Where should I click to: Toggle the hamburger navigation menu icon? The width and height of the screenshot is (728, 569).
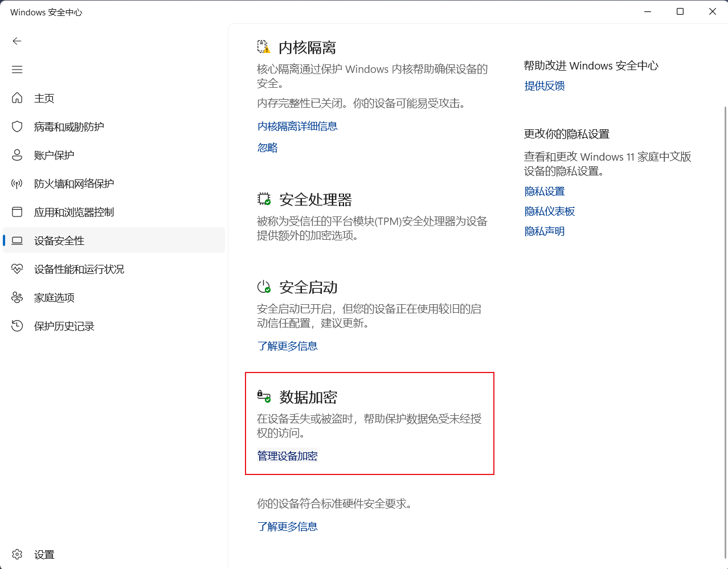coord(17,69)
